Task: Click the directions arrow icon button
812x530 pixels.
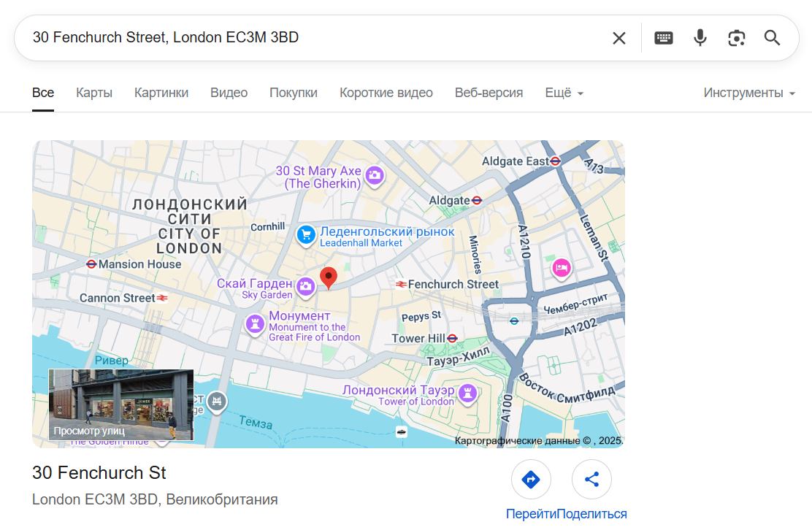Action: 531,480
